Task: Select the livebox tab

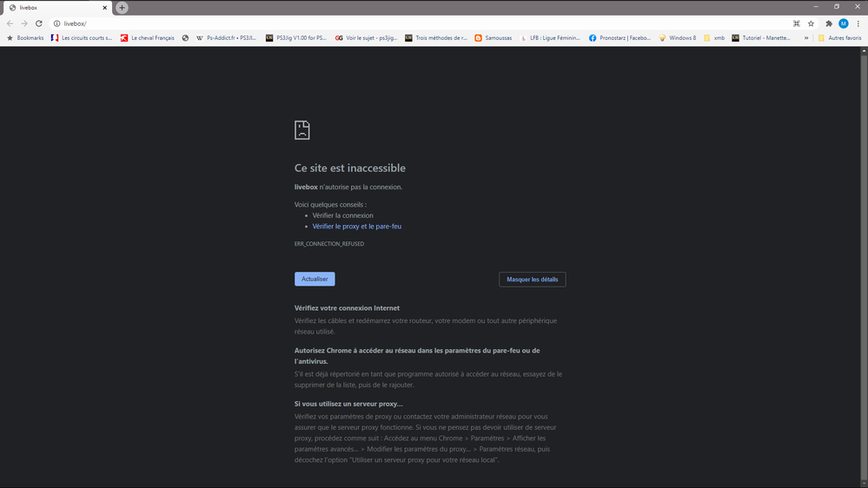Action: [x=57, y=8]
